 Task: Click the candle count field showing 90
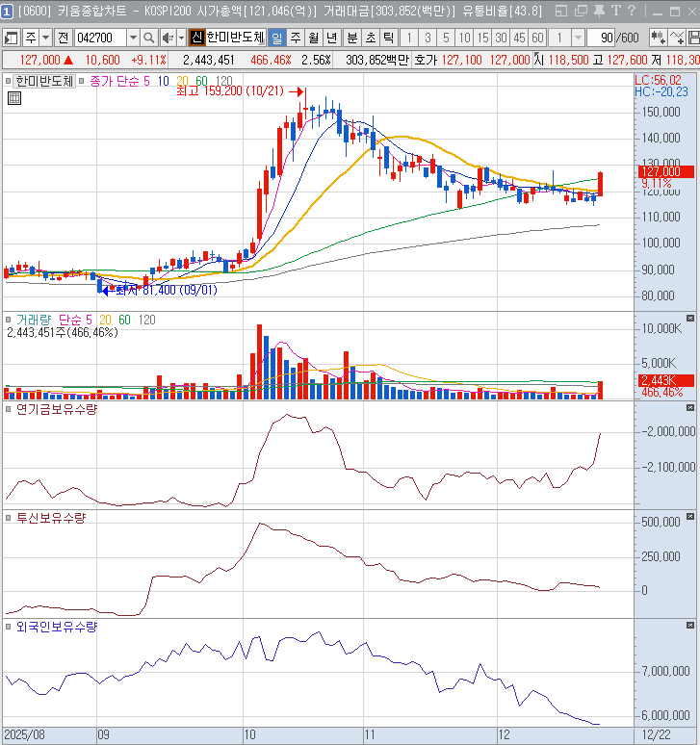(x=605, y=38)
